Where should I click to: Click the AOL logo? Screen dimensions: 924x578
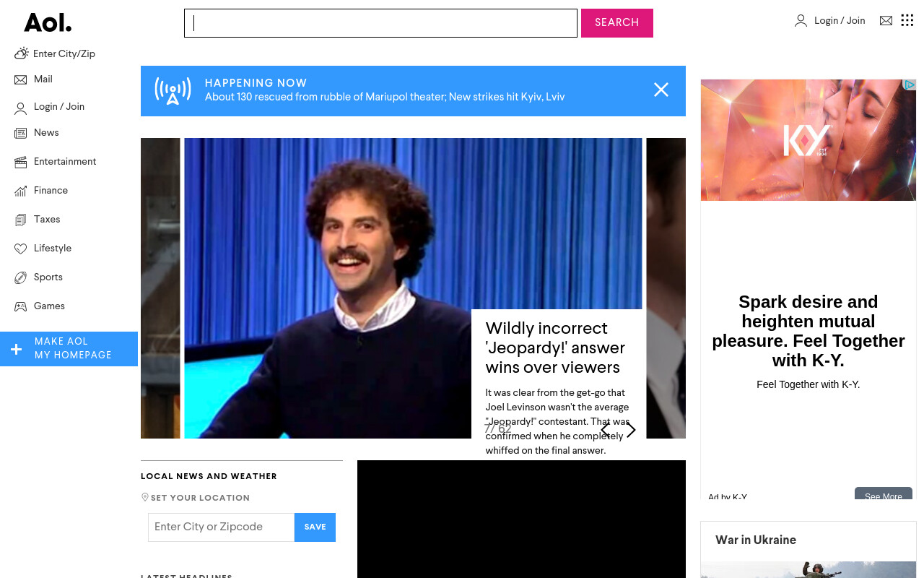click(x=48, y=22)
